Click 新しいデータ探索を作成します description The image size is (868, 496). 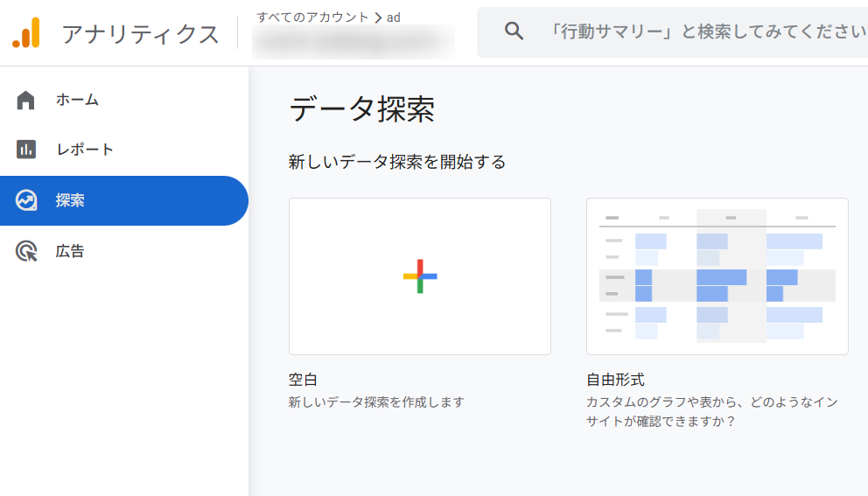376,402
